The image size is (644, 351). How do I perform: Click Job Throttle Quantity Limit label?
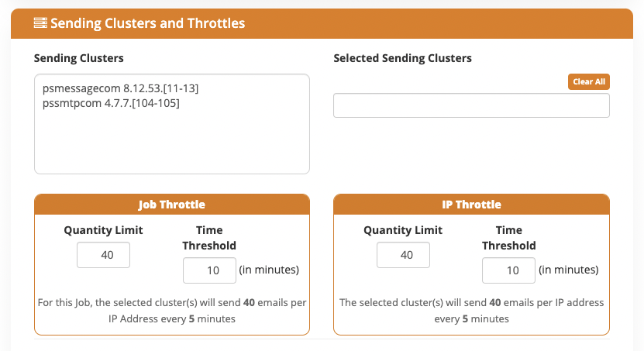(104, 230)
